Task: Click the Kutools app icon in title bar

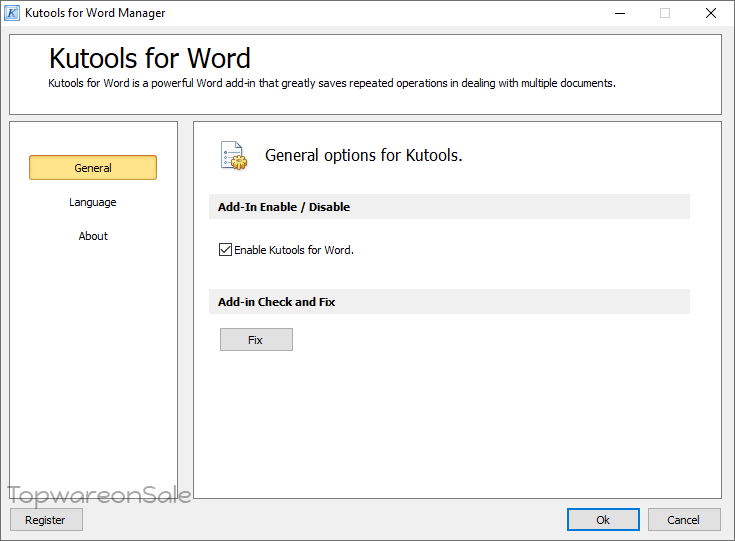Action: 12,13
